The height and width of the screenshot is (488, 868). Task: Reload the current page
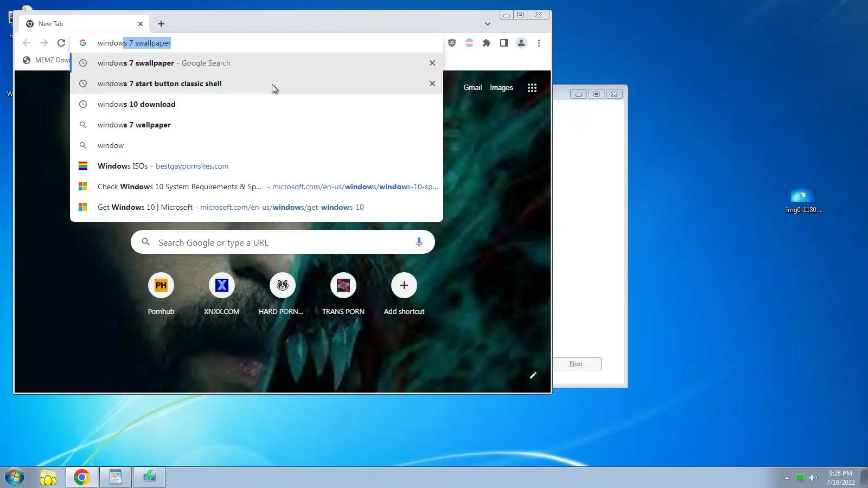point(61,43)
